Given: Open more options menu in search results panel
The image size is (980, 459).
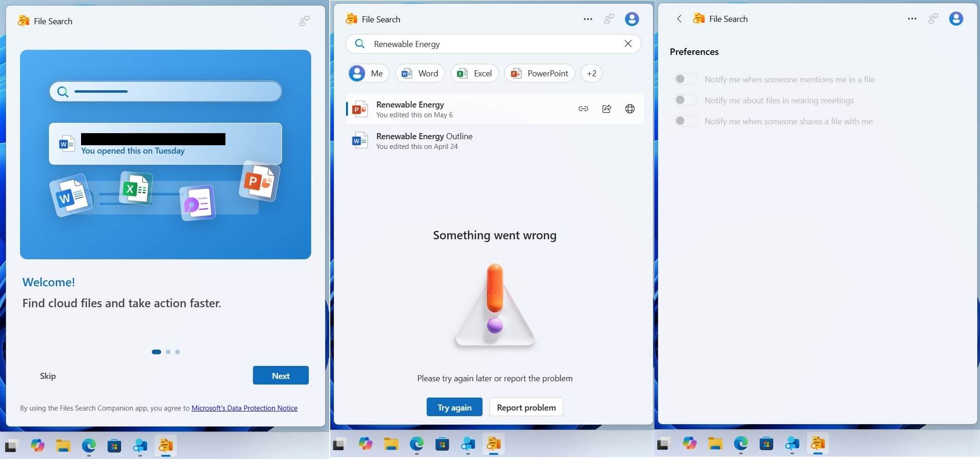Looking at the screenshot, I should 588,19.
